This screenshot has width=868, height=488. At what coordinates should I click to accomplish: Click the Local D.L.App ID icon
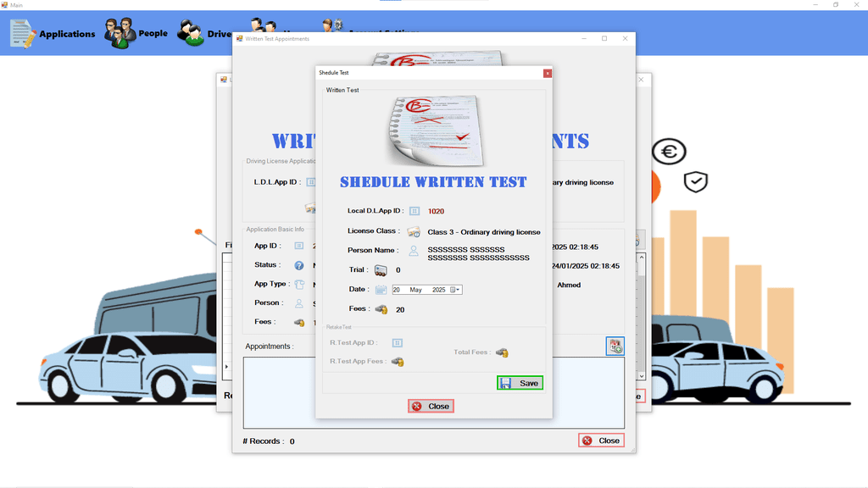pyautogui.click(x=415, y=211)
